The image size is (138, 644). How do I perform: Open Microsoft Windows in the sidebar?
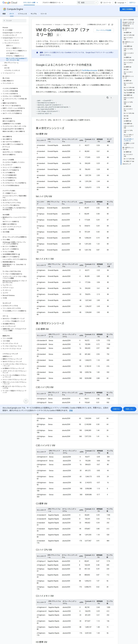tap(8, 295)
